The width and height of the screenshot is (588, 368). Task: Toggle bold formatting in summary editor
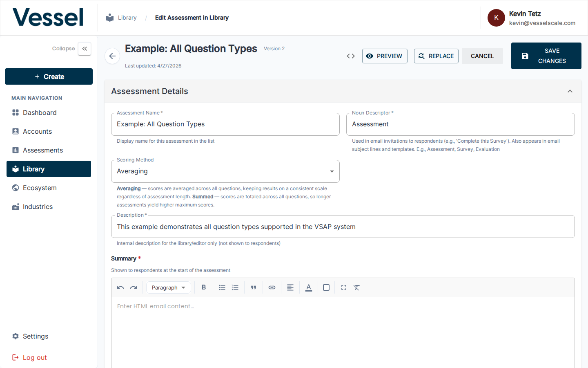204,287
